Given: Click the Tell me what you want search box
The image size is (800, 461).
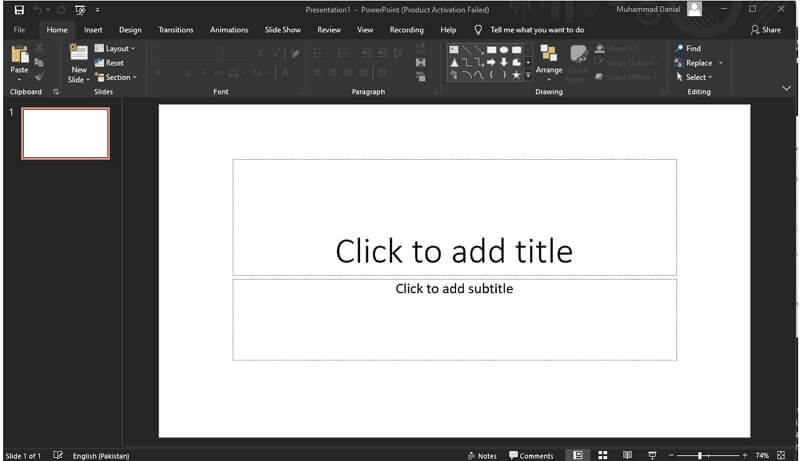Looking at the screenshot, I should 530,30.
